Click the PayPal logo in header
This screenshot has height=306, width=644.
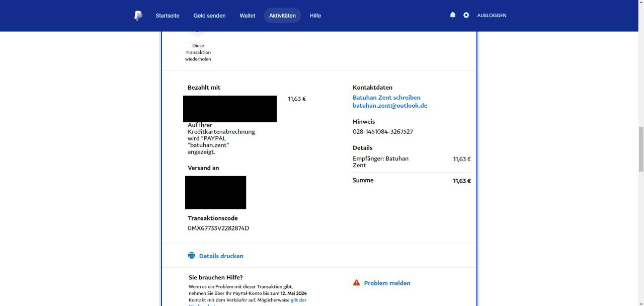138,16
